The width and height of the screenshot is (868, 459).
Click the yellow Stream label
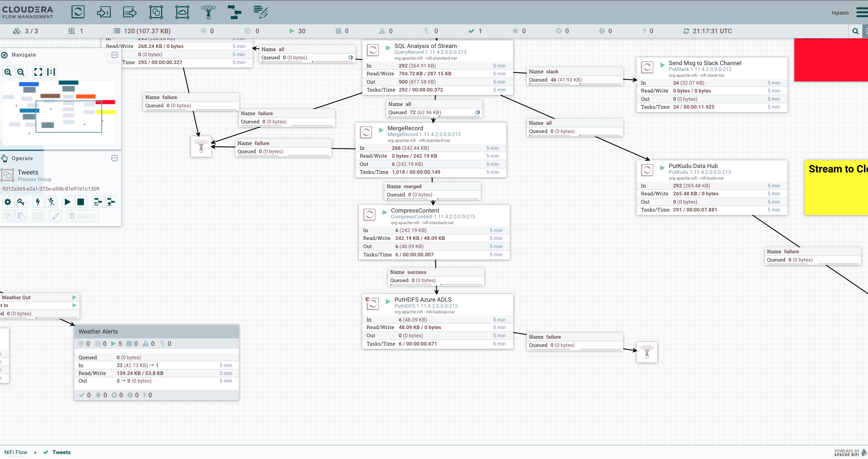tap(836, 188)
